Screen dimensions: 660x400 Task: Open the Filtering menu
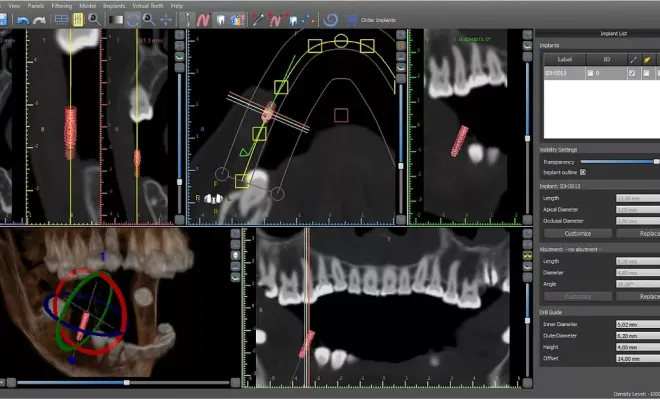pyautogui.click(x=62, y=5)
